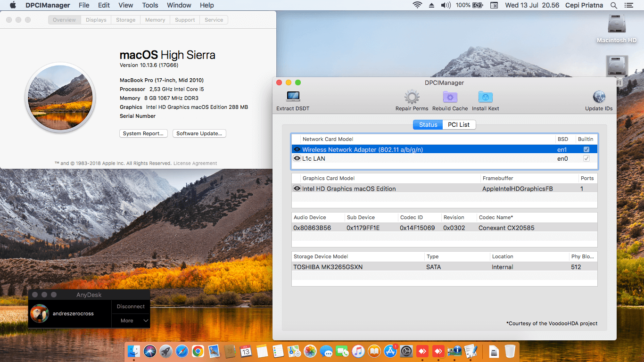Open the License Agreement link

click(195, 163)
